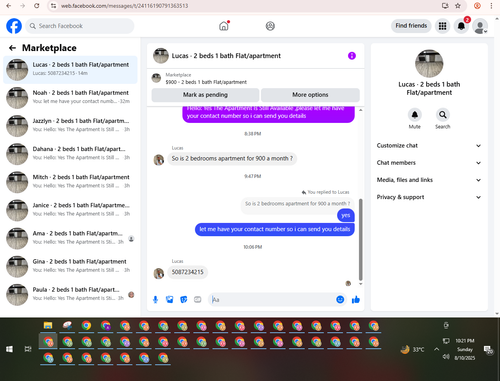Click the Marketplace listing $900 link
This screenshot has height=381, width=500.
(206, 82)
